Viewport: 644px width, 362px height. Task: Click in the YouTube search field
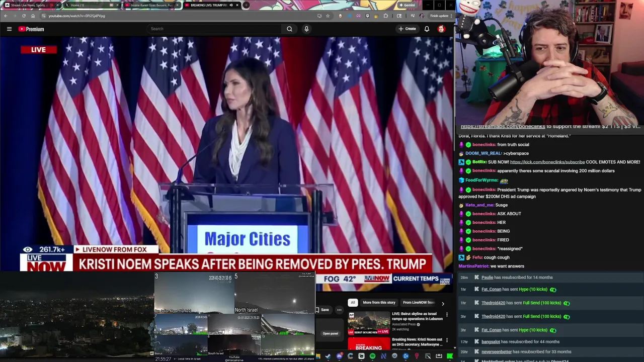[x=215, y=29]
